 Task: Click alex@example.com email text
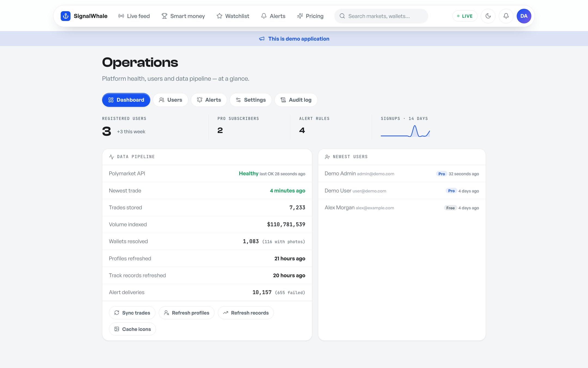click(x=375, y=208)
